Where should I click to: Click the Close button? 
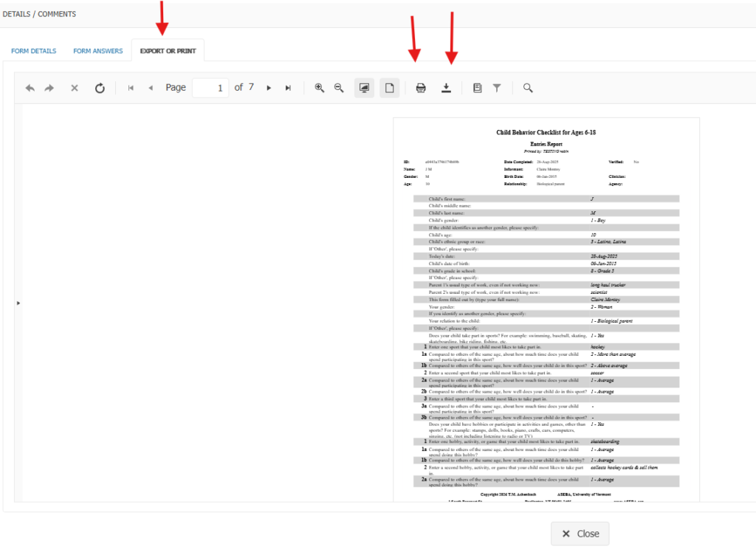580,534
